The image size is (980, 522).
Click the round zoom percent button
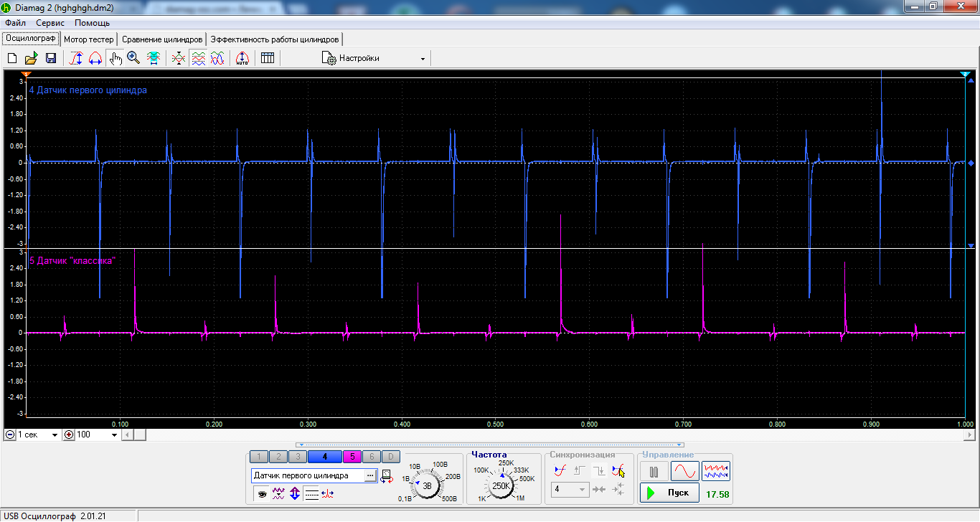point(69,435)
